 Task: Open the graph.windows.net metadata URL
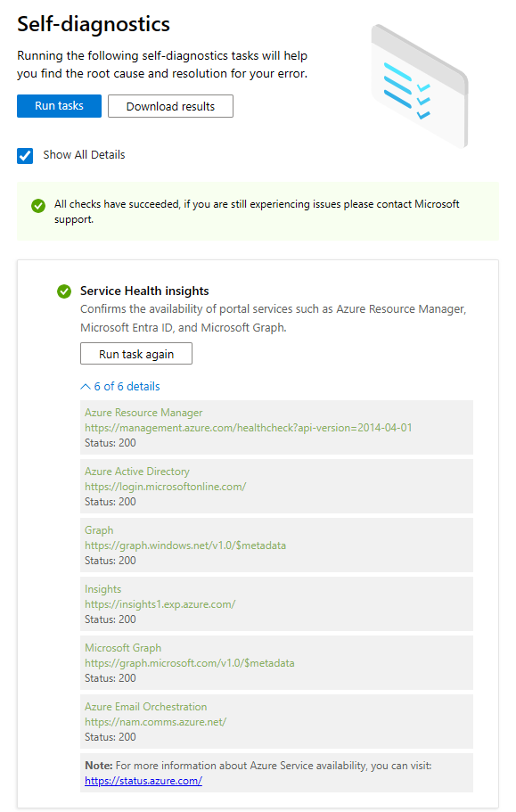pyautogui.click(x=185, y=545)
